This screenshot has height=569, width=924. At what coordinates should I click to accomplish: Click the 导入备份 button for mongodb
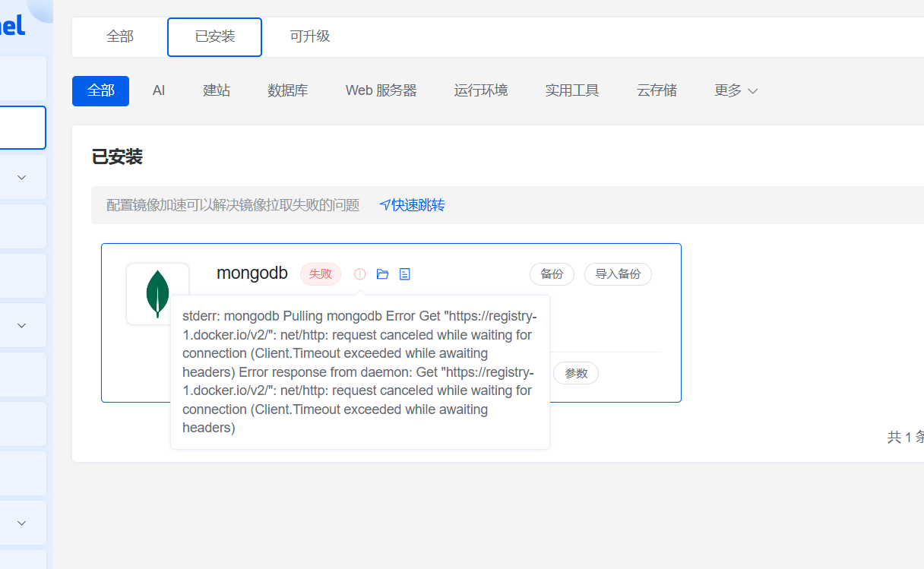click(x=618, y=274)
